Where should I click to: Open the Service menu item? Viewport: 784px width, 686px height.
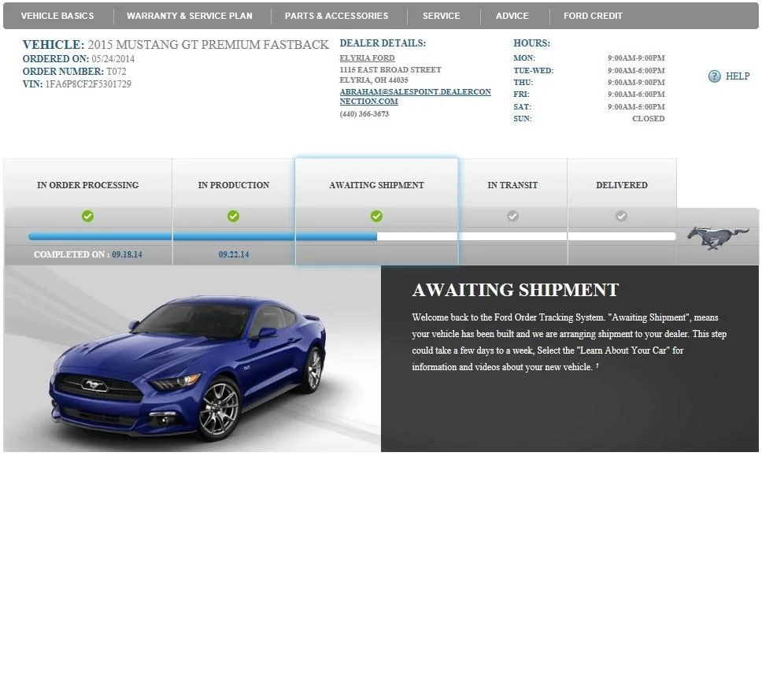point(441,16)
